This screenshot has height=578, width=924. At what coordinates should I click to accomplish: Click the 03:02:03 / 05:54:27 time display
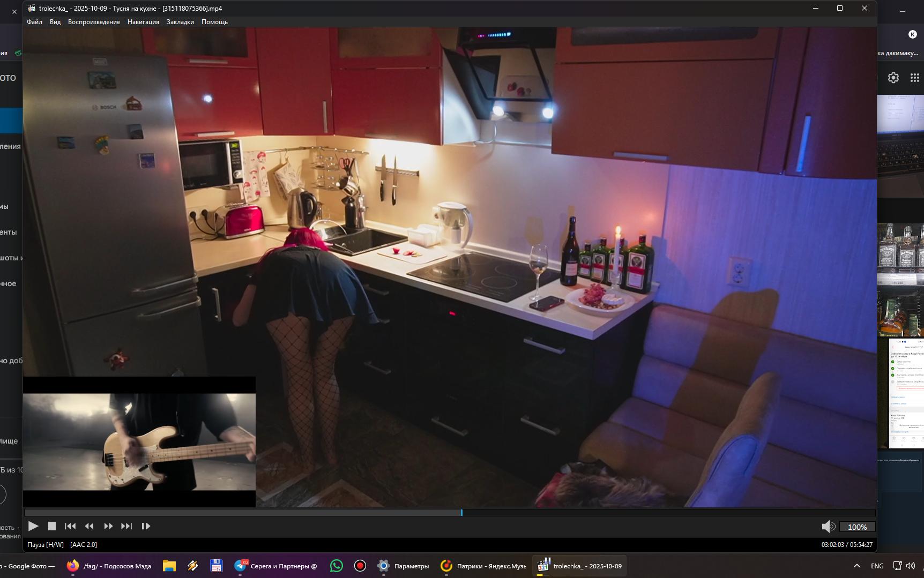click(x=847, y=545)
